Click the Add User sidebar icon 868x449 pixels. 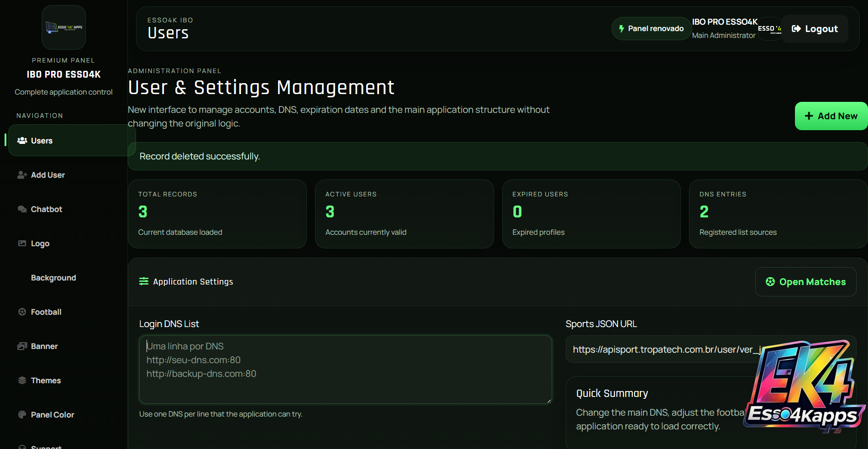(22, 175)
